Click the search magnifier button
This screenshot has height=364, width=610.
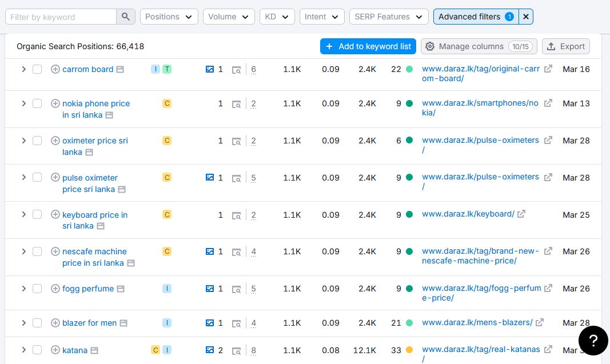[126, 17]
